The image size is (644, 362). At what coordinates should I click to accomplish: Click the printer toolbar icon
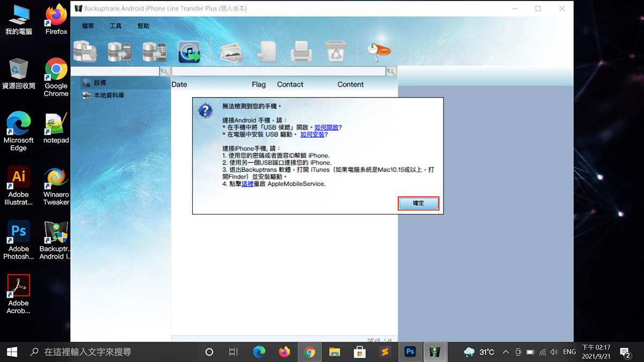click(301, 51)
